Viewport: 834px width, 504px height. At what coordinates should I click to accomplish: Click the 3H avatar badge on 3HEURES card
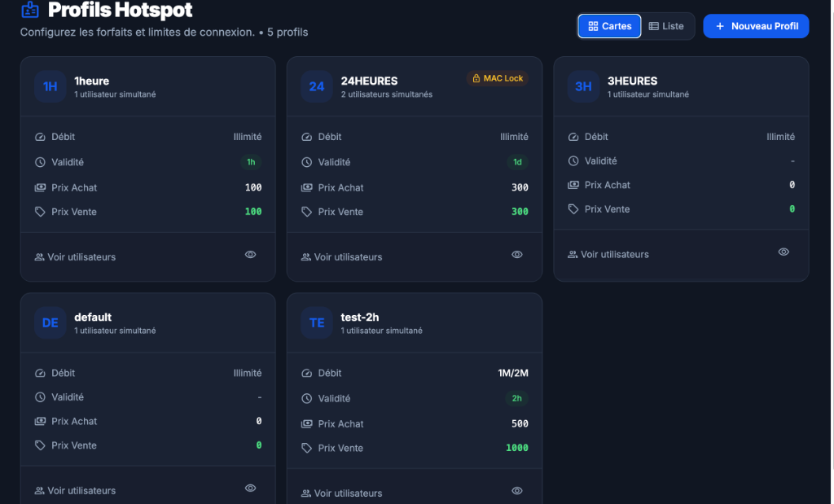tap(583, 86)
